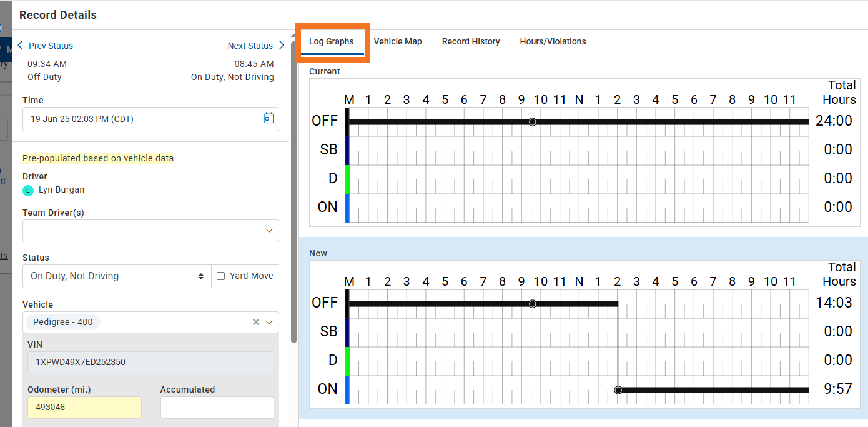
Task: Click the ON row start marker in New graph
Action: (x=618, y=390)
